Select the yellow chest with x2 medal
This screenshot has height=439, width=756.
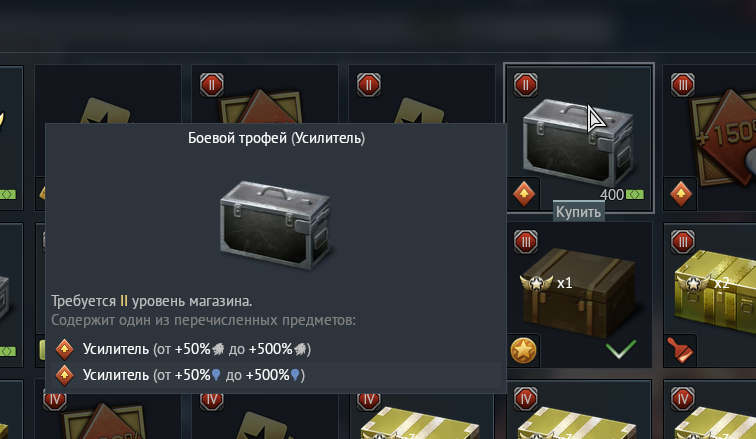[x=710, y=294]
